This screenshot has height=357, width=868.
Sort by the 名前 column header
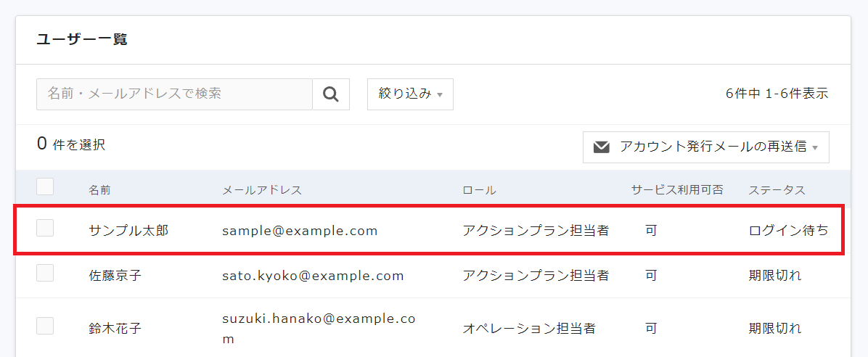click(x=99, y=190)
